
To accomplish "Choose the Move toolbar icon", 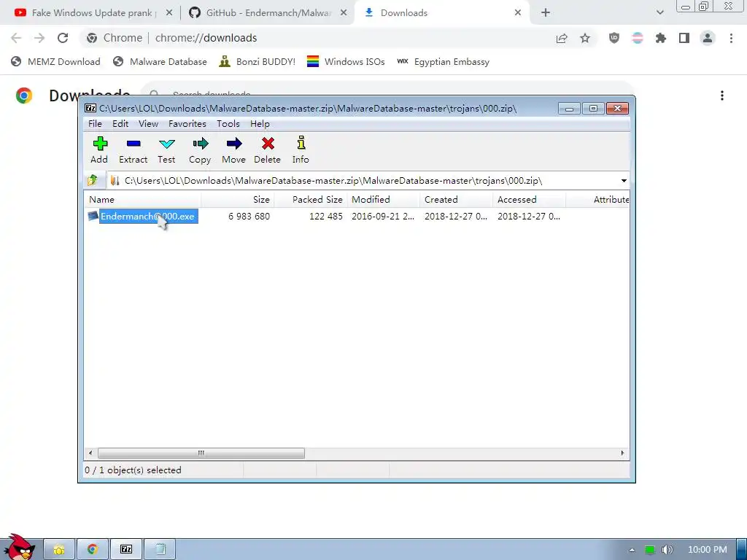I will pyautogui.click(x=233, y=150).
